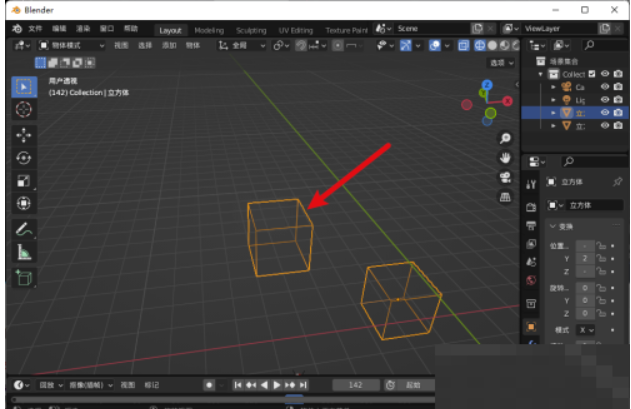Jump to the end frame

point(303,385)
